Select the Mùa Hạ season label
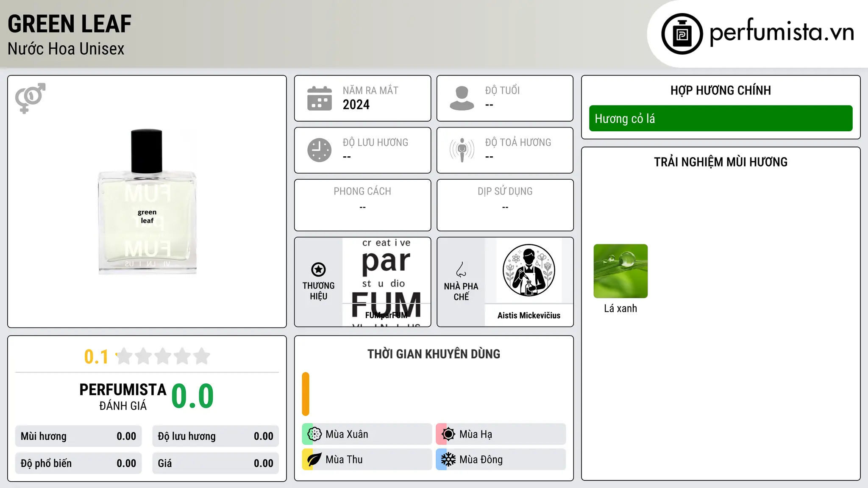The width and height of the screenshot is (868, 488). click(x=476, y=434)
